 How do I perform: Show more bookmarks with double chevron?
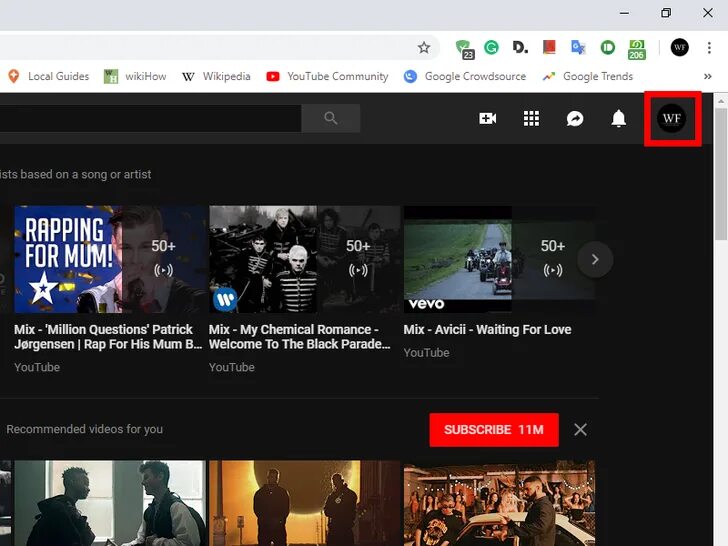(x=708, y=76)
